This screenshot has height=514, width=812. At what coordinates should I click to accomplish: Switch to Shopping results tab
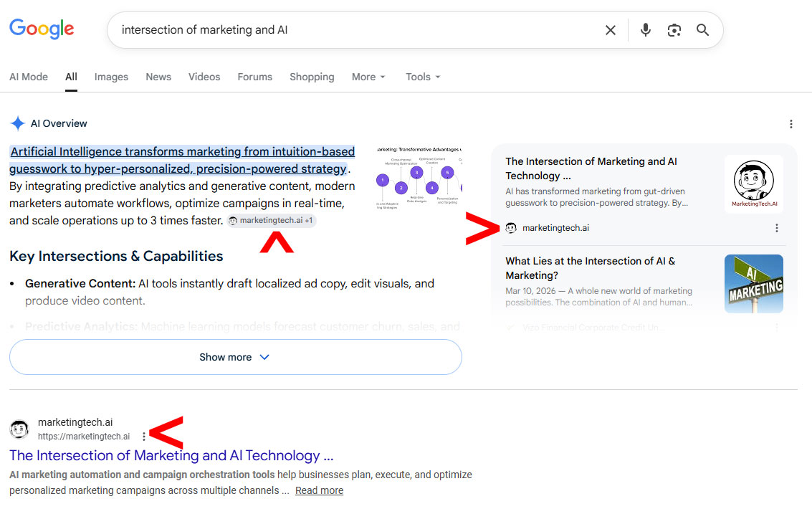[x=312, y=77]
